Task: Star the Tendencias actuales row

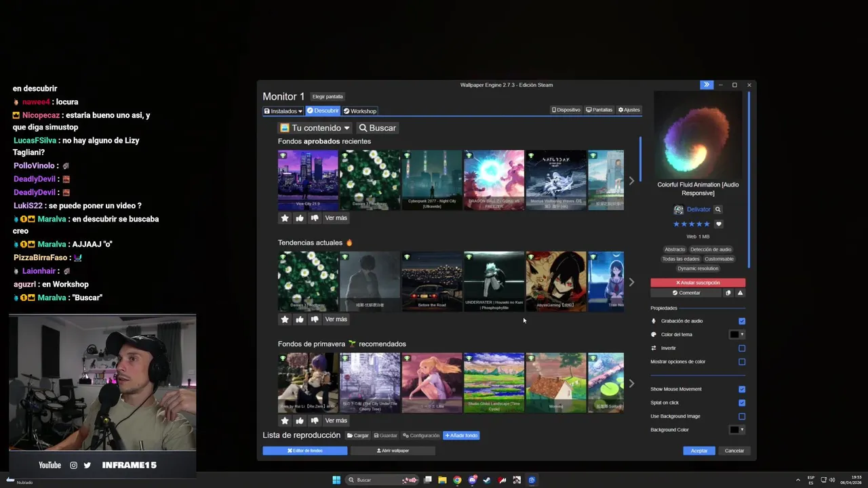Action: click(x=285, y=319)
